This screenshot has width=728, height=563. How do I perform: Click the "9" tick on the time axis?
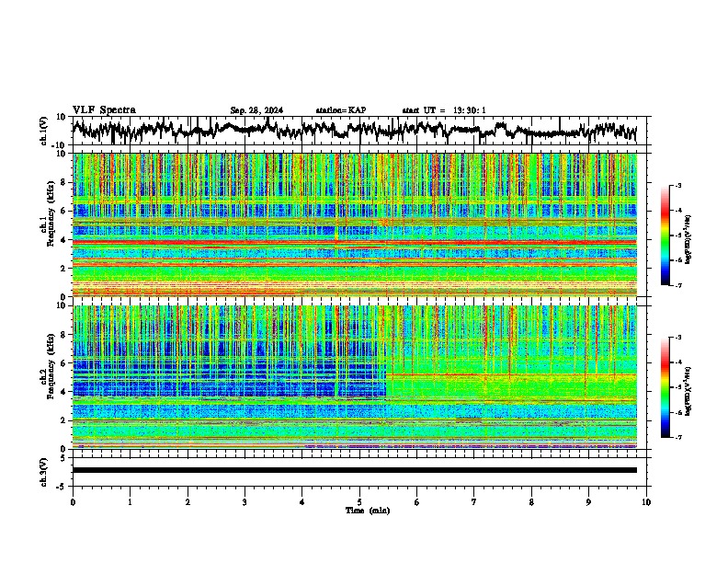588,502
